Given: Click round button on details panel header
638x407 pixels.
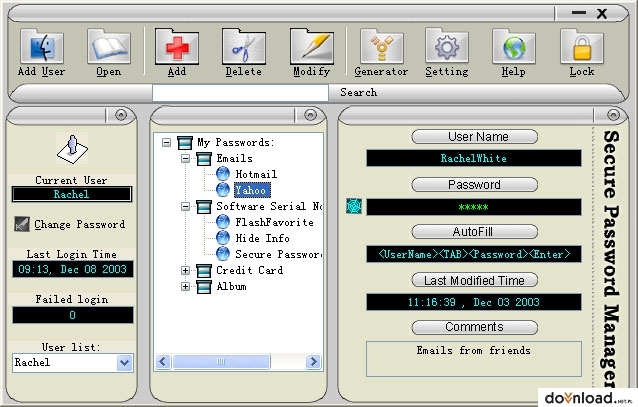Looking at the screenshot, I should pyautogui.click(x=613, y=115).
